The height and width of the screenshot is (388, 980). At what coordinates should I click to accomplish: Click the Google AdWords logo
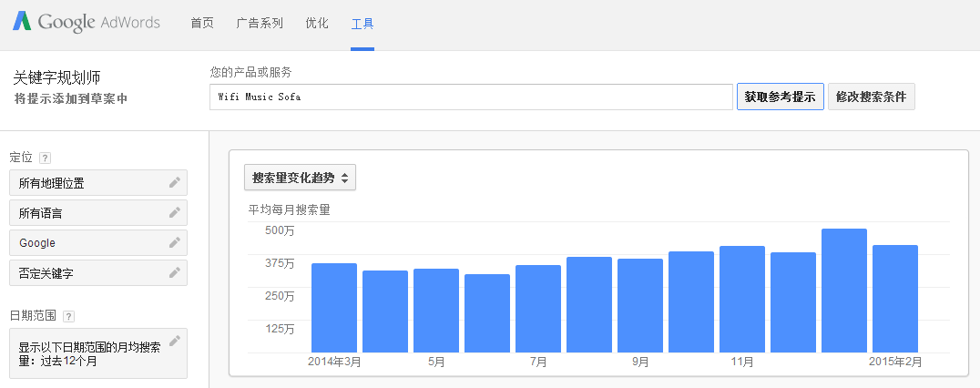tap(87, 23)
